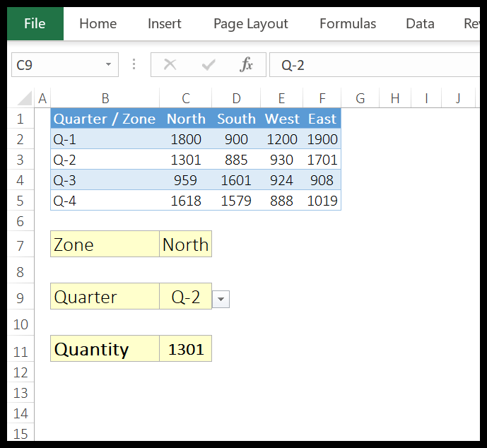Select column G header
487x448 pixels.
tap(360, 98)
